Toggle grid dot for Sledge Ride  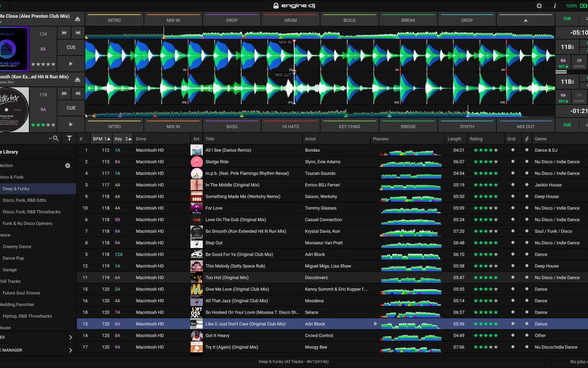513,161
